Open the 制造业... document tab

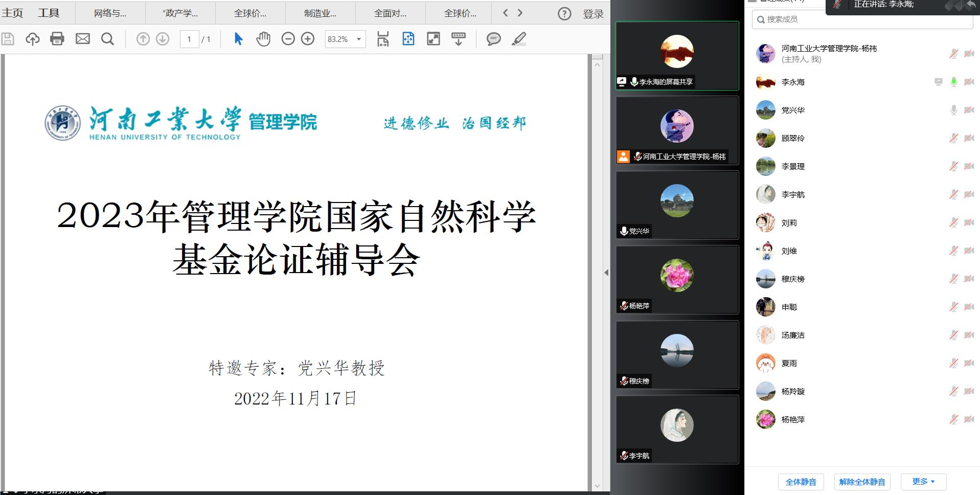[x=320, y=13]
